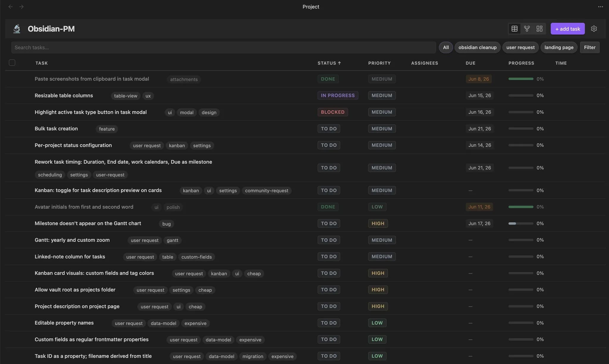Open IN PROGRESS status of Resizable table columns

coord(338,95)
